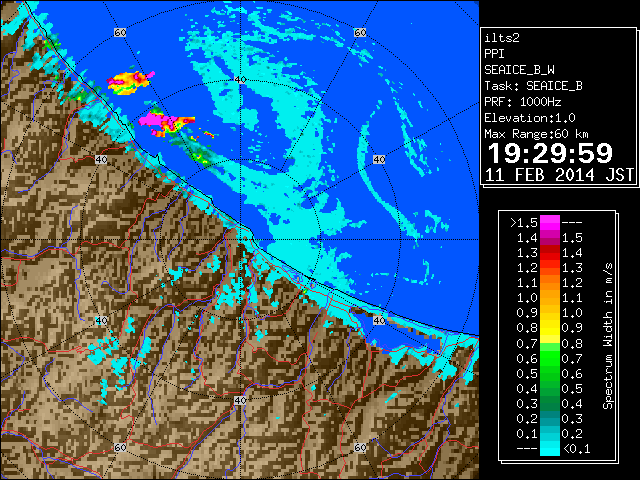The width and height of the screenshot is (640, 480).
Task: Click the "Spectrum Width in m/s" legend title
Action: (x=608, y=336)
